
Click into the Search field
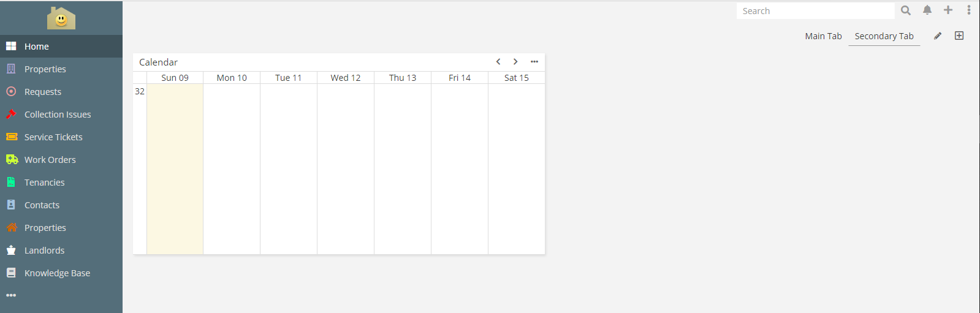coord(815,11)
